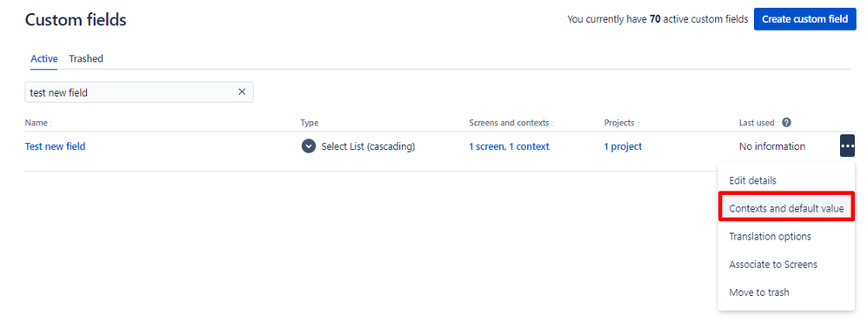This screenshot has height=323, width=868.
Task: Sort by the Name column header
Action: coord(38,123)
